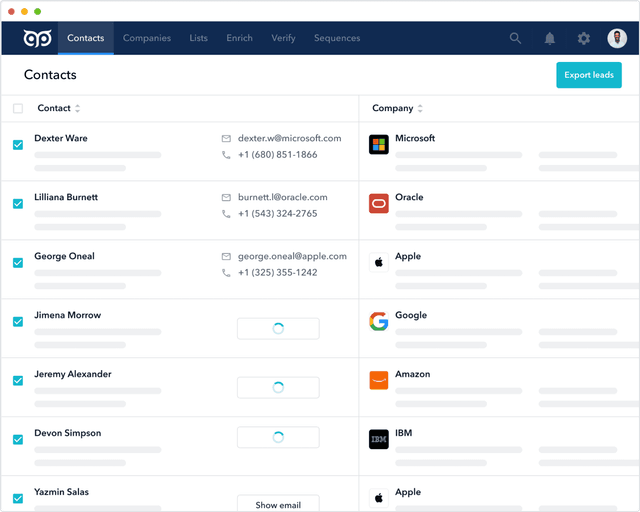The width and height of the screenshot is (640, 512).
Task: Uncheck Jimena Morrow's checkbox
Action: 18,321
